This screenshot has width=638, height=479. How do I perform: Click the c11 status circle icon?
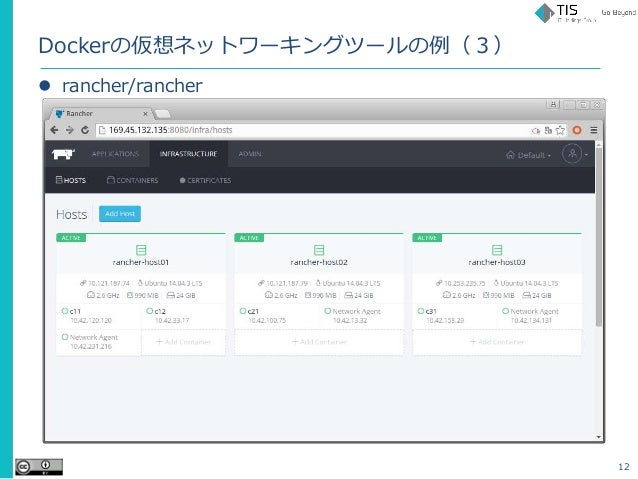point(65,311)
